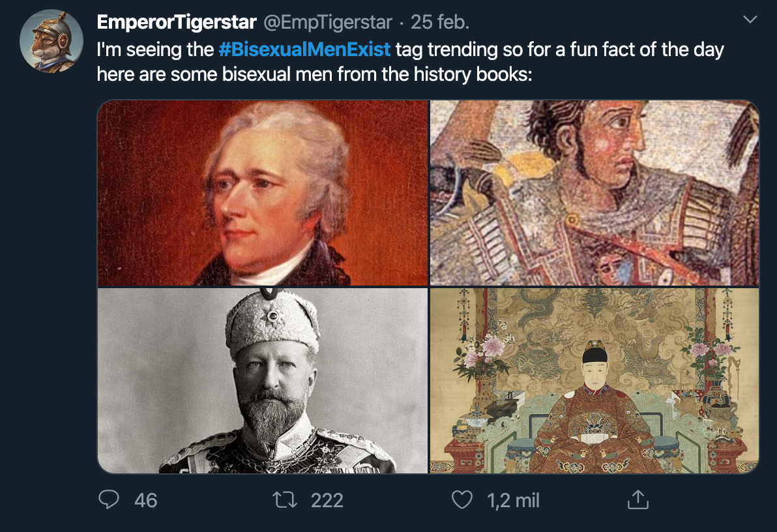777x532 pixels.
Task: Click the reply speech bubble icon
Action: (109, 500)
